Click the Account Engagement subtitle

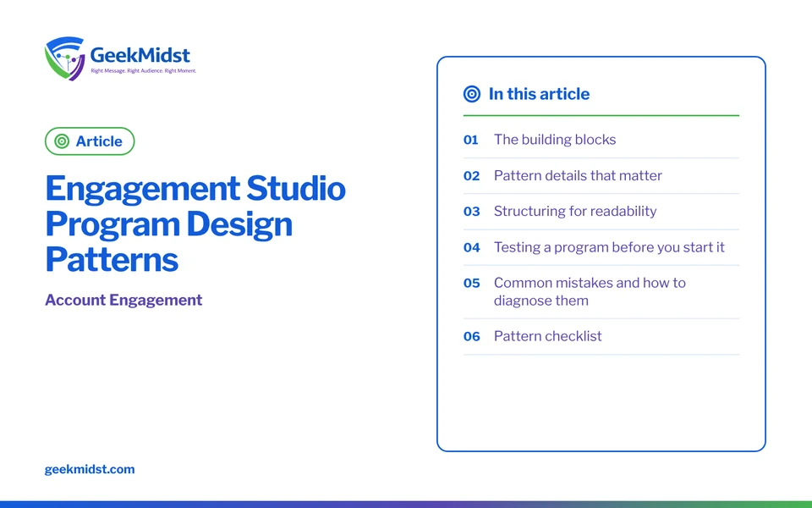[123, 300]
